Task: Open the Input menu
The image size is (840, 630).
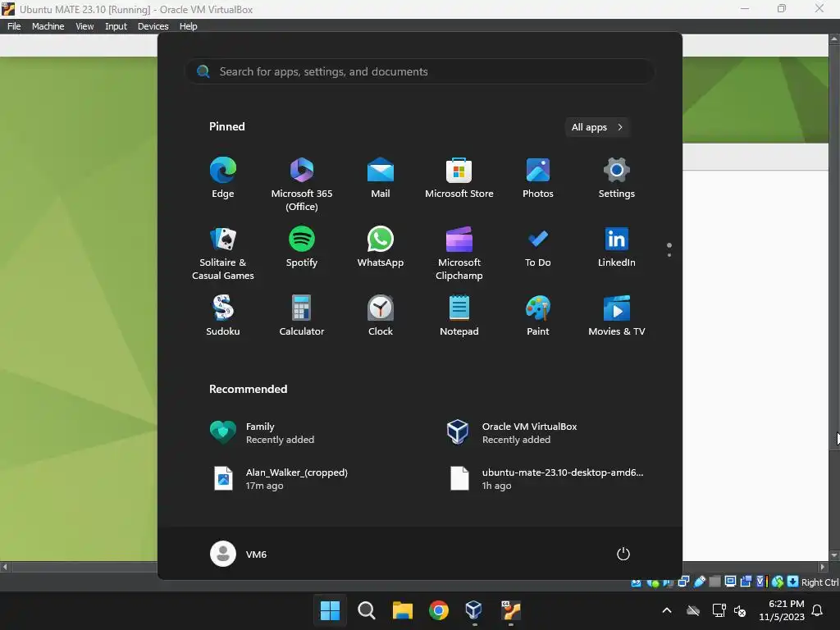Action: pyautogui.click(x=116, y=26)
